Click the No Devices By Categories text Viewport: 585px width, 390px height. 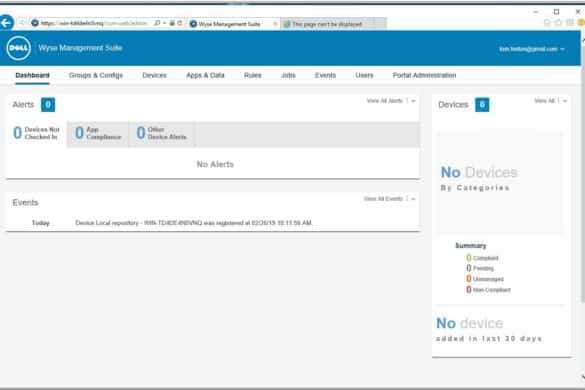[x=479, y=178]
